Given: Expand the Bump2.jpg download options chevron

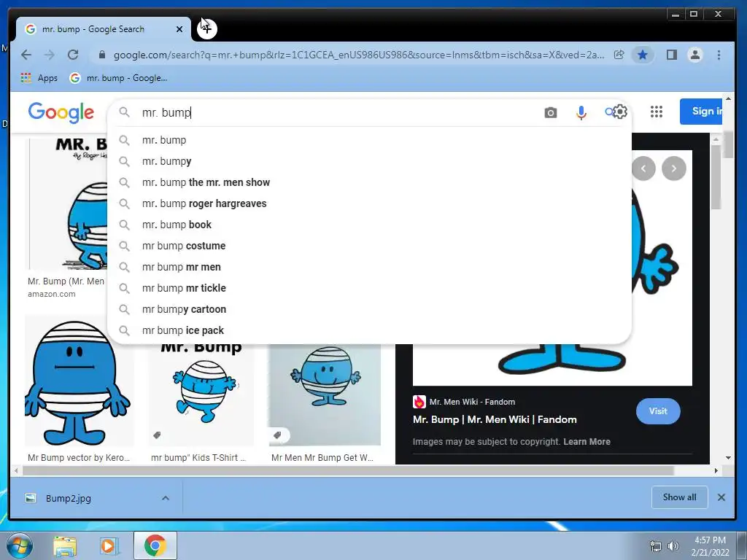Looking at the screenshot, I should (166, 498).
